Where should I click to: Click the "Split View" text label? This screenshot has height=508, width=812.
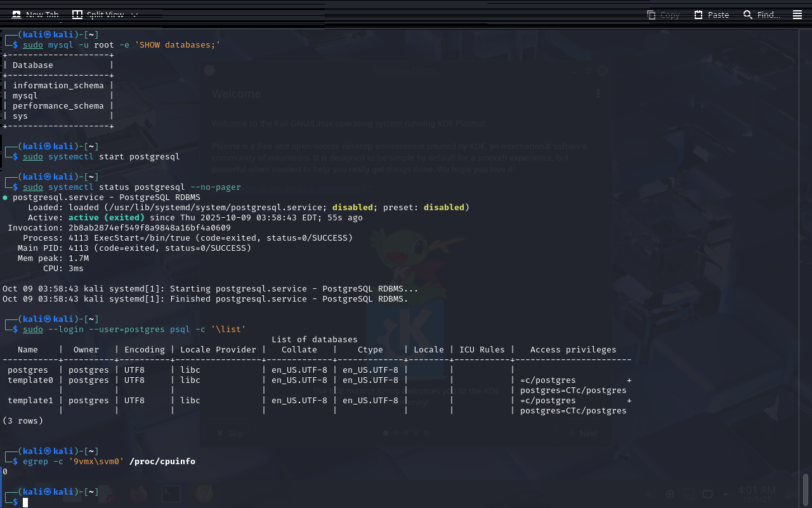coord(106,15)
